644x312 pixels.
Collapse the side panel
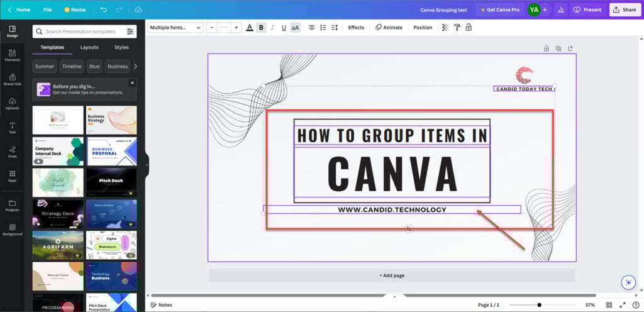click(147, 165)
